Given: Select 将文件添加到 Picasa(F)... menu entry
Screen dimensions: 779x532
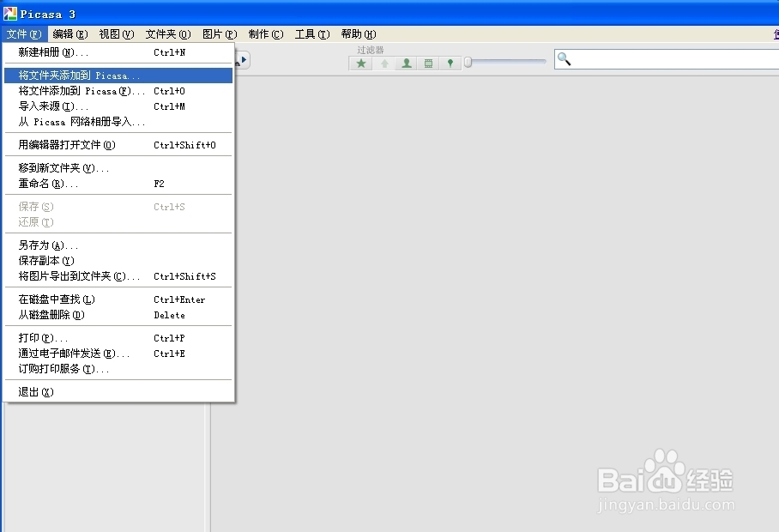Looking at the screenshot, I should pos(118,91).
